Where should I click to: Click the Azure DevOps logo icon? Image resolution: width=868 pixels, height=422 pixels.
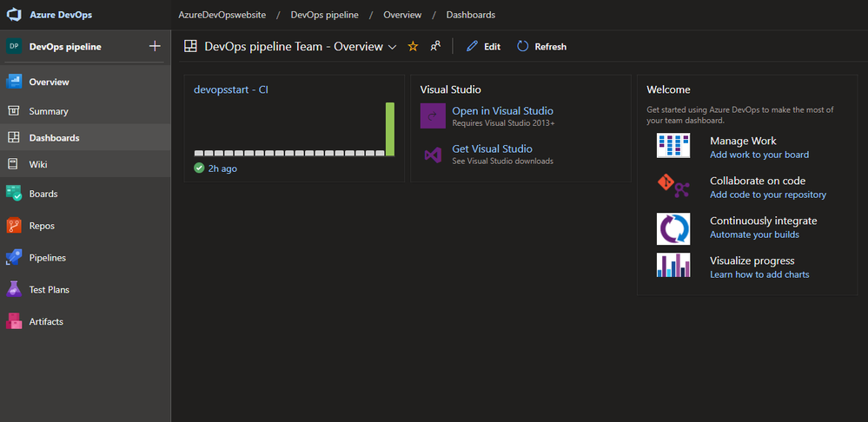[x=14, y=15]
